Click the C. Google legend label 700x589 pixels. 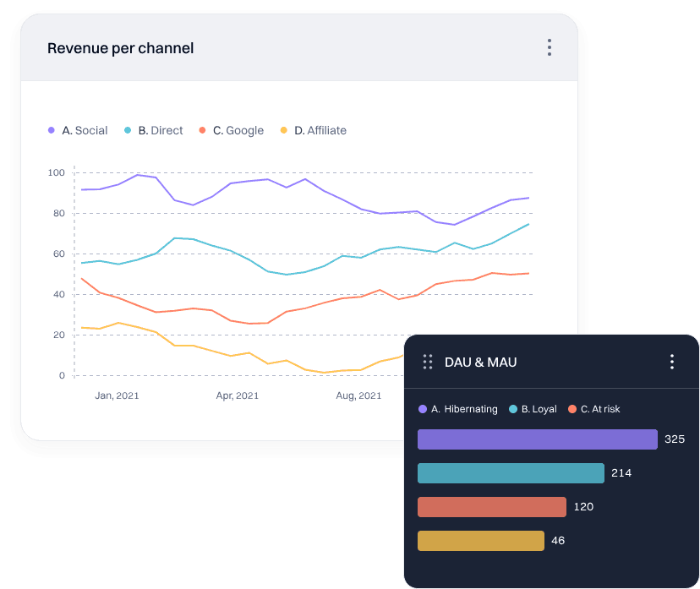pyautogui.click(x=238, y=130)
